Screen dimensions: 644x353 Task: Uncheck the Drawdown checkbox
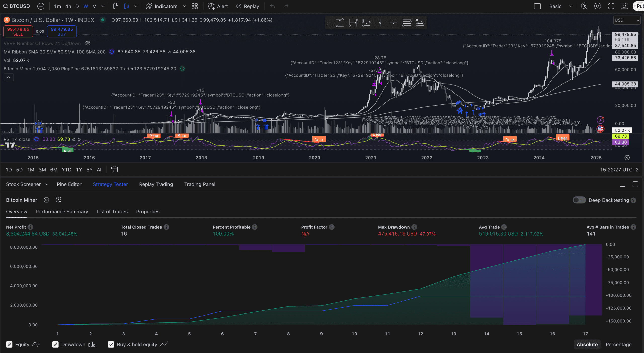coord(56,344)
